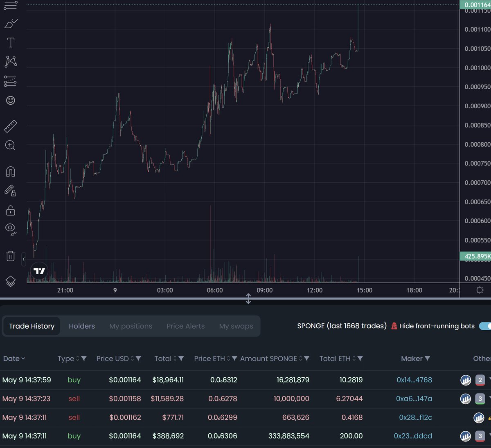Viewport: 491px width, 448px height.
Task: Open the Holders tab
Action: [82, 326]
